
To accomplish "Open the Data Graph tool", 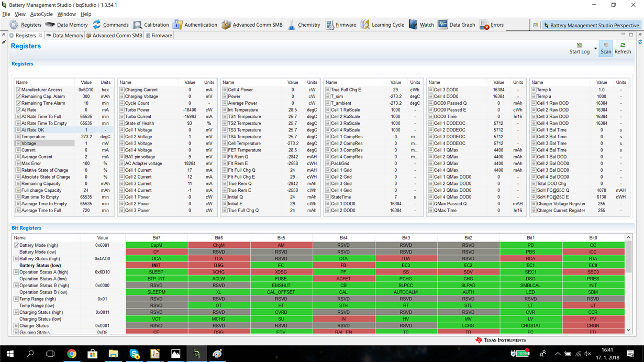I will click(x=457, y=25).
